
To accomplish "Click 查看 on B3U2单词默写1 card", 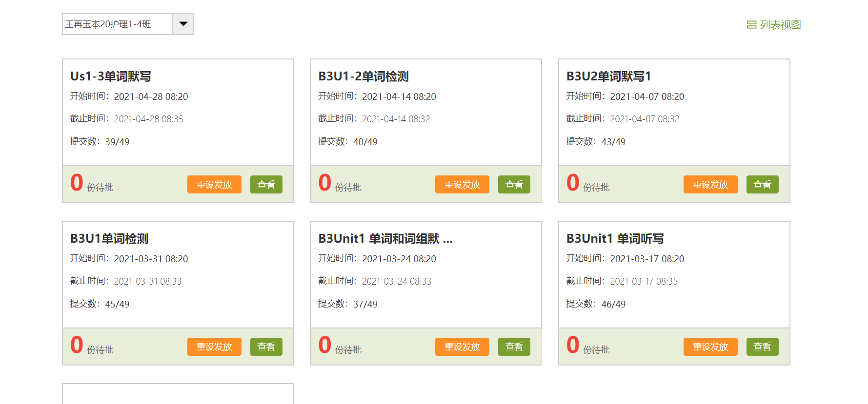I will pos(763,184).
